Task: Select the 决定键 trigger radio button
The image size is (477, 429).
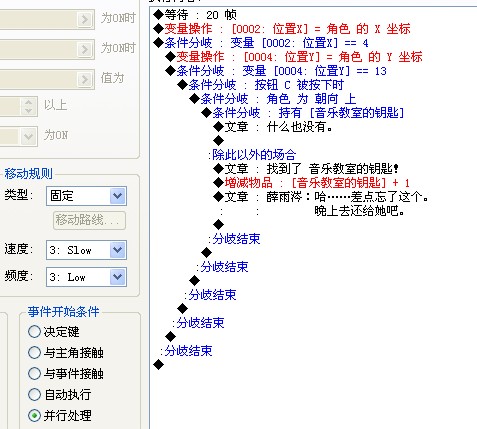Action: pyautogui.click(x=34, y=331)
